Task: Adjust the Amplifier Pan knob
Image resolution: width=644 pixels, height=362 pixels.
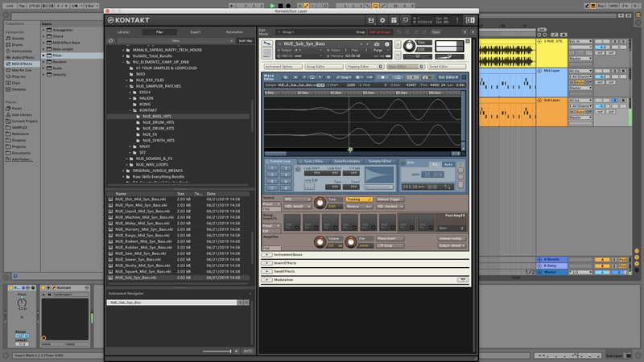Action: click(350, 242)
